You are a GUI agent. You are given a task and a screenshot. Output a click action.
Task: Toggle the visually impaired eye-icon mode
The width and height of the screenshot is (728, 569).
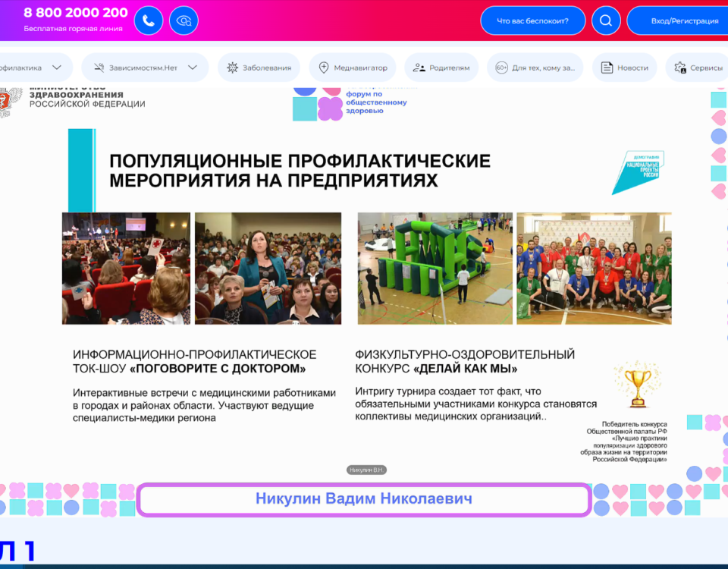(184, 20)
